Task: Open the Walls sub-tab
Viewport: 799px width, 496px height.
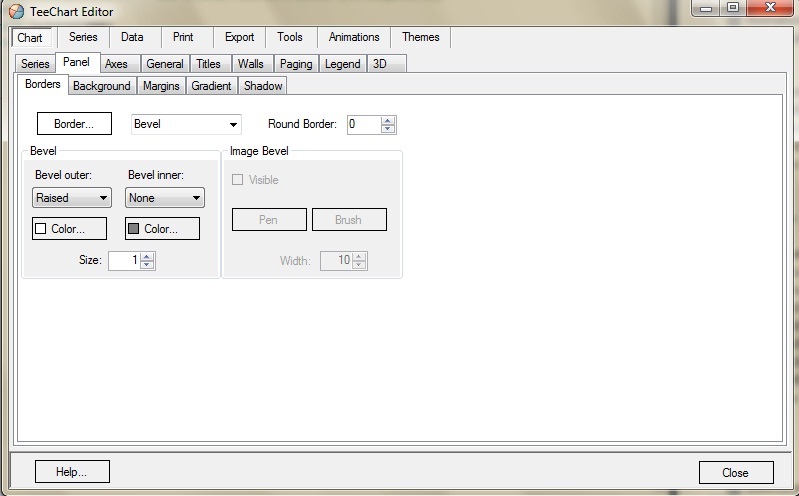Action: (251, 64)
